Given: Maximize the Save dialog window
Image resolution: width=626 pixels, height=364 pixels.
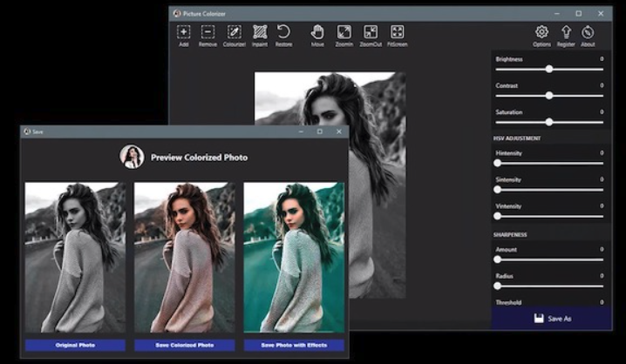Looking at the screenshot, I should pyautogui.click(x=320, y=131).
